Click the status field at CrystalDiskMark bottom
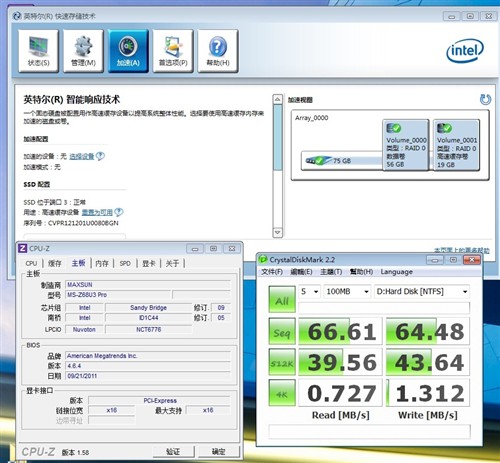Viewport: 500px width, 463px height. [369, 431]
